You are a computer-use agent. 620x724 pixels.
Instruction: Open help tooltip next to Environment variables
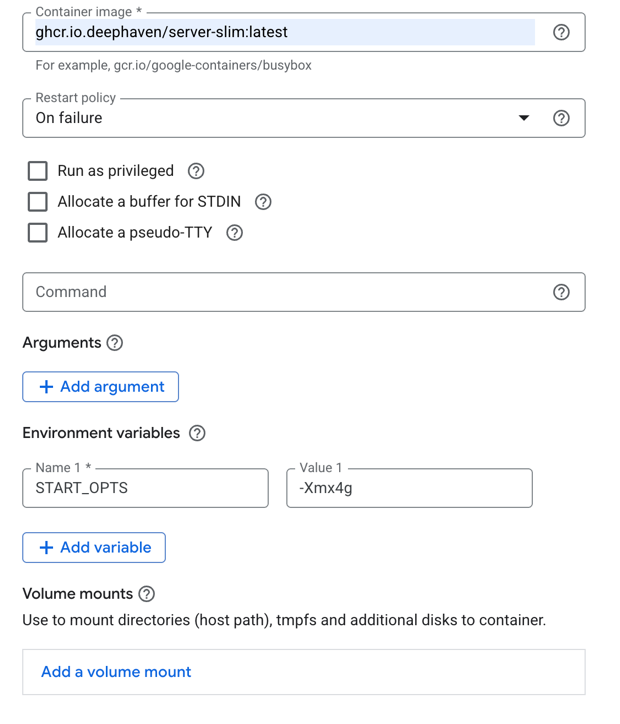tap(197, 433)
